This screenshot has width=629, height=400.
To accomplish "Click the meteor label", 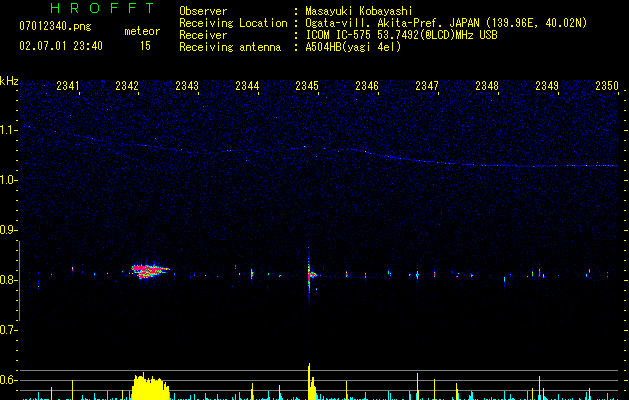I will click(x=142, y=31).
